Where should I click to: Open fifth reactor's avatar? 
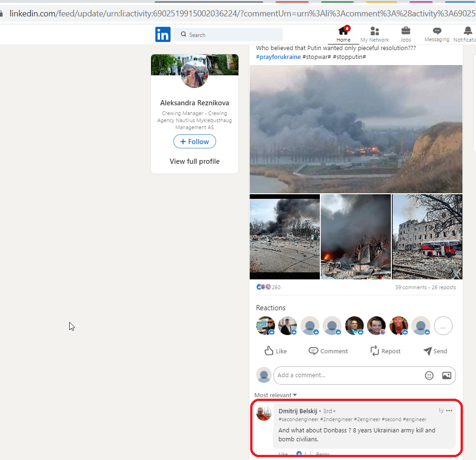pos(354,326)
